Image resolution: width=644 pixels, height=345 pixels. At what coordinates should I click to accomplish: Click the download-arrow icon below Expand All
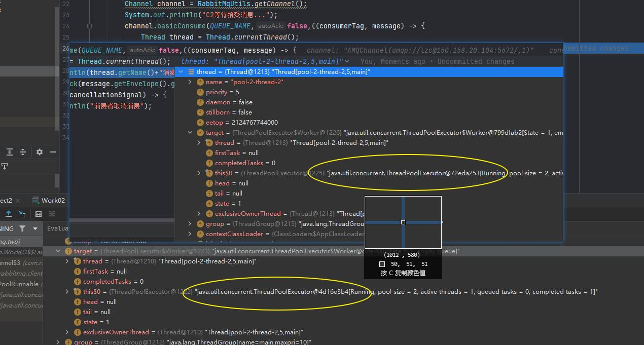[x=5, y=166]
